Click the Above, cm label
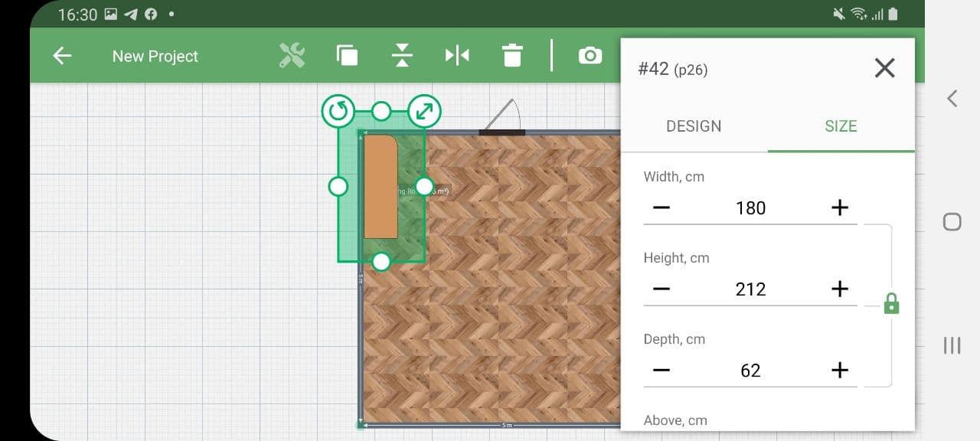 point(675,420)
